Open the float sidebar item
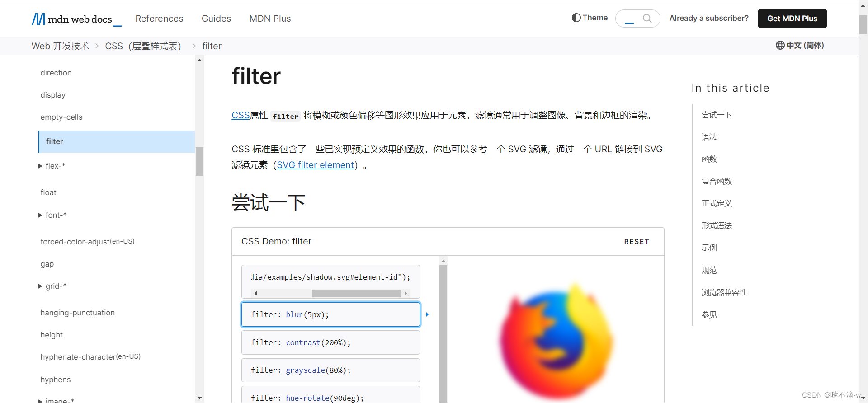Viewport: 868px width, 403px height. (48, 192)
